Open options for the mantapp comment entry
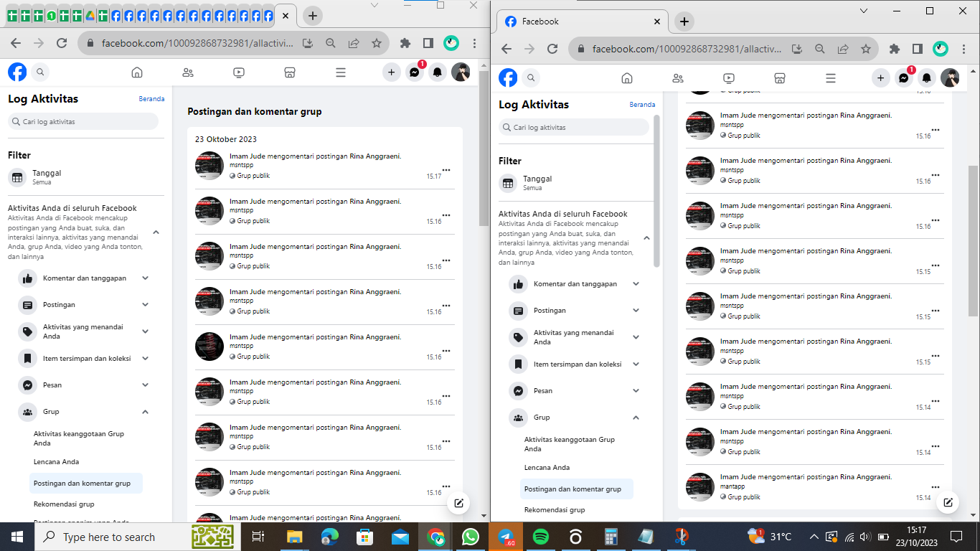This screenshot has height=551, width=980. 935,486
